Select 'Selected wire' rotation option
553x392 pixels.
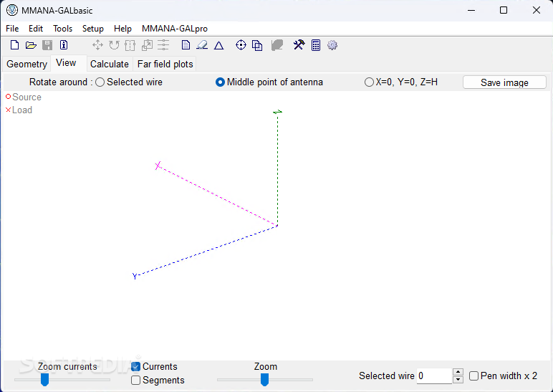pyautogui.click(x=100, y=82)
